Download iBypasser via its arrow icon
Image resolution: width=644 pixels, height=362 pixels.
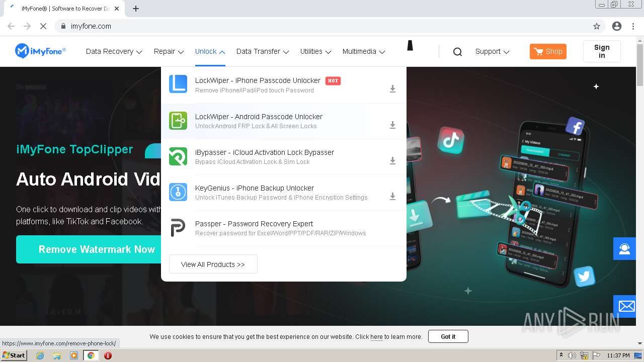point(392,161)
